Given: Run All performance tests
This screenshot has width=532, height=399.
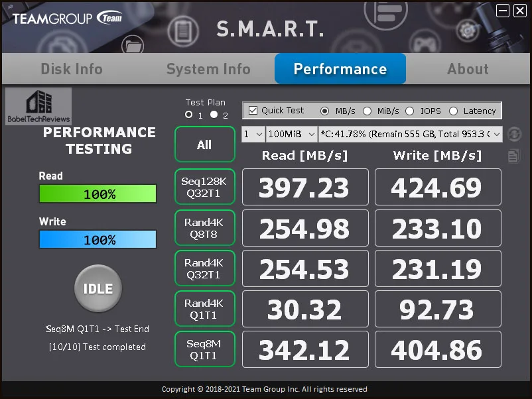Looking at the screenshot, I should (204, 144).
